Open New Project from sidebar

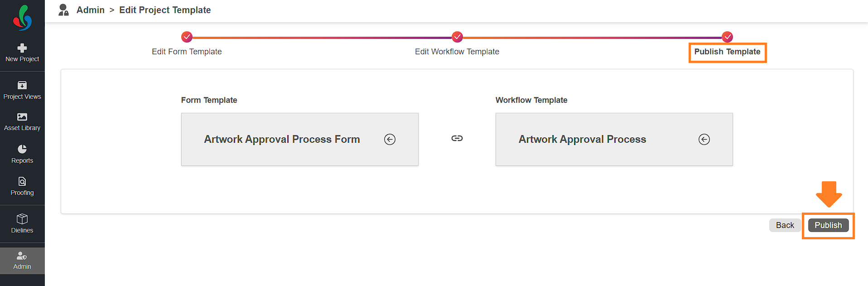(22, 53)
